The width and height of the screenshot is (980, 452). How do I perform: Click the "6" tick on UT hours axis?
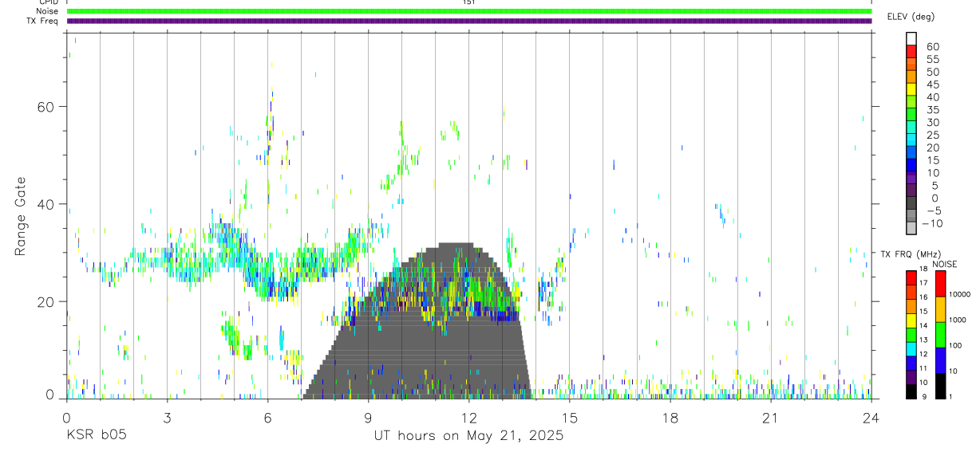[x=267, y=417]
